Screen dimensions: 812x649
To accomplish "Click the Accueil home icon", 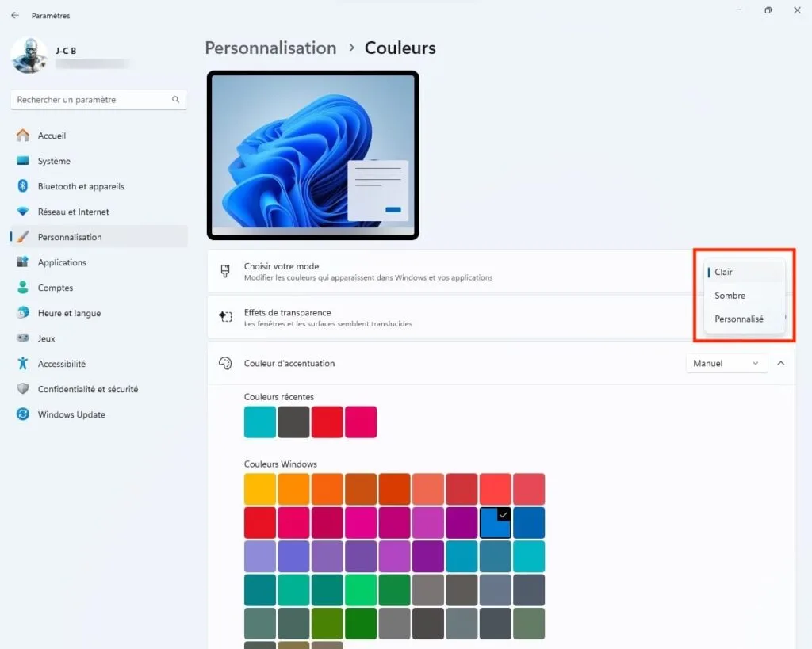I will point(23,135).
